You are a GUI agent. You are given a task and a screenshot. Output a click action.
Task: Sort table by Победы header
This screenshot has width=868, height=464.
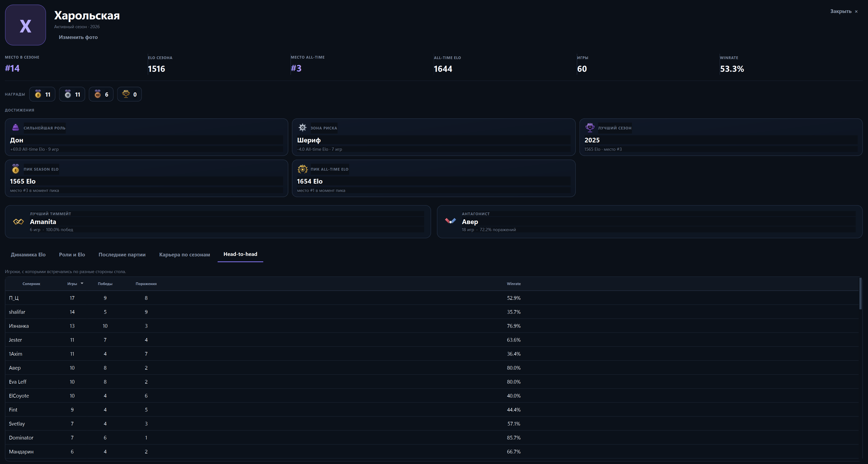(105, 284)
